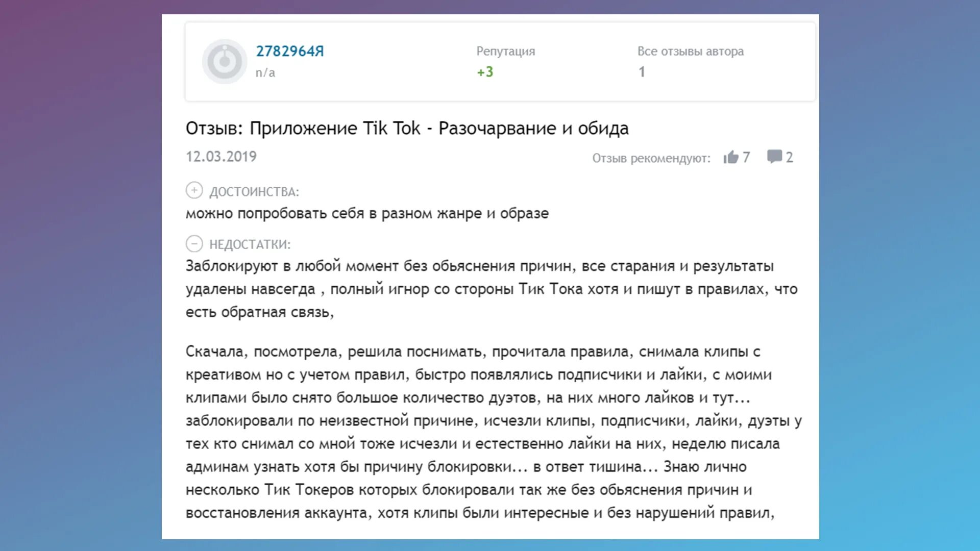Click the reputation value +3
The image size is (980, 551).
coord(485,72)
